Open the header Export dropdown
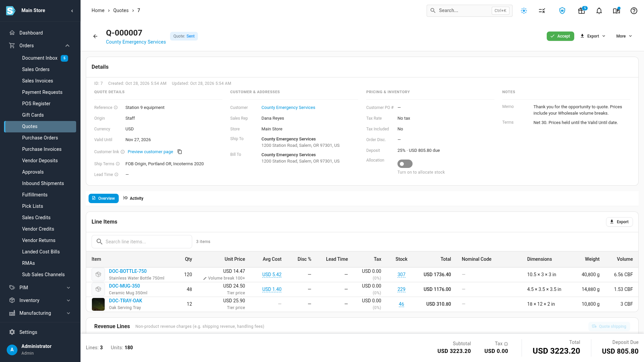 pos(593,36)
